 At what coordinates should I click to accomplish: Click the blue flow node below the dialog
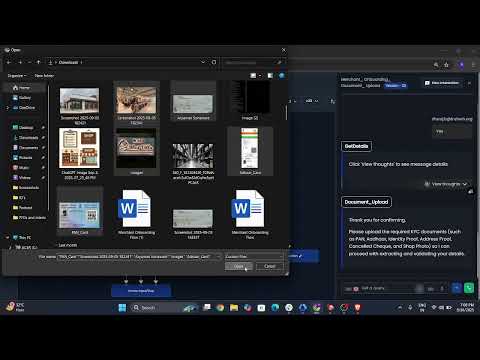click(x=141, y=291)
